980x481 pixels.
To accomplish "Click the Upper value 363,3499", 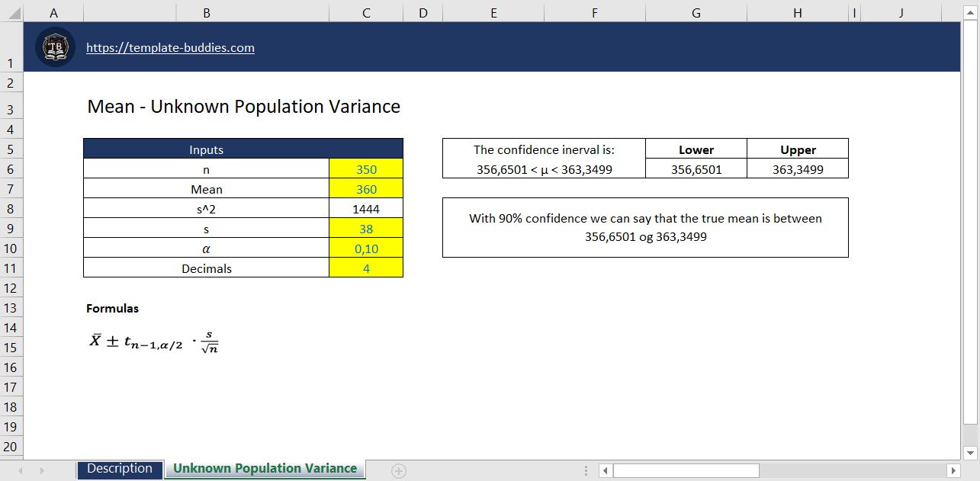I will click(797, 168).
